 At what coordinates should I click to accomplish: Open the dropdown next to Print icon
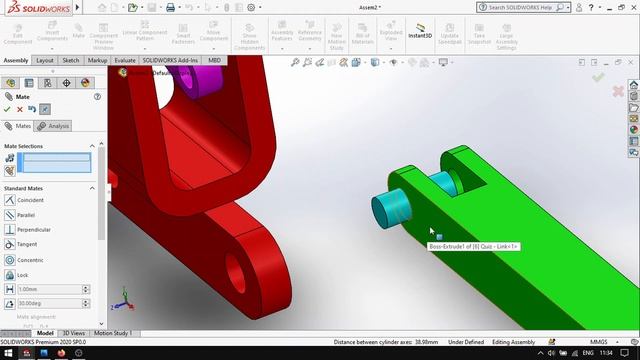[180, 7]
